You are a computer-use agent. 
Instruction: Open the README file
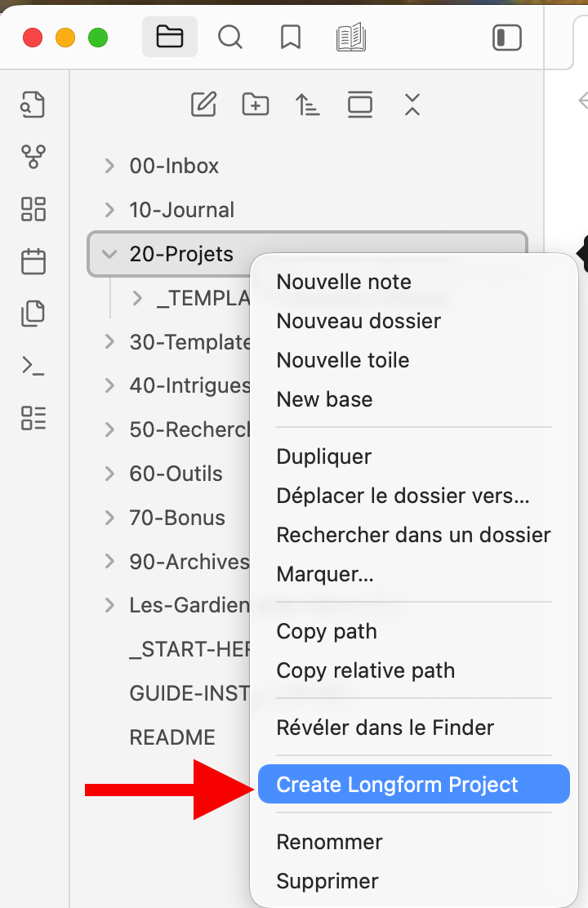pyautogui.click(x=172, y=737)
